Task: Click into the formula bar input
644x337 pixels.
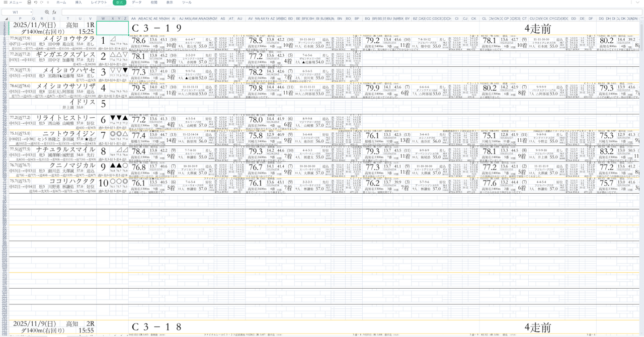Action: click(x=351, y=12)
